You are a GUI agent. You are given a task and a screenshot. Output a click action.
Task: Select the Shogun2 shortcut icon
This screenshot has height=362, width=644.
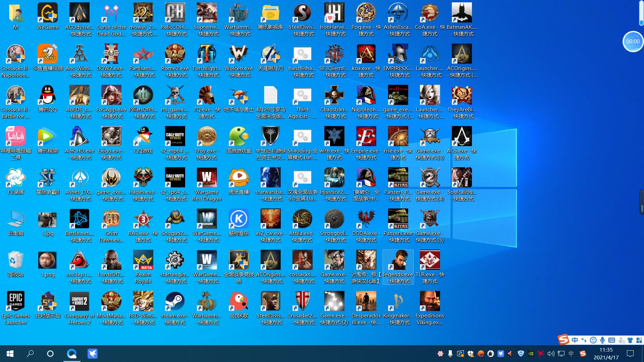(175, 226)
